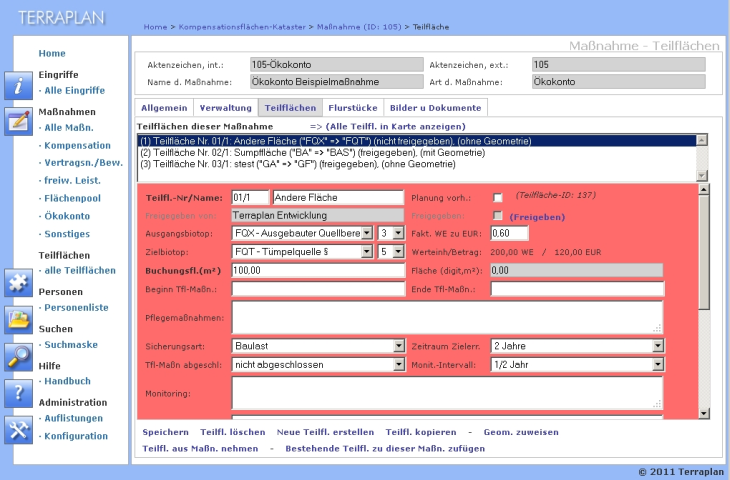Open Alle Eingriffe in sidebar
Image resolution: width=730 pixels, height=480 pixels.
[x=74, y=90]
